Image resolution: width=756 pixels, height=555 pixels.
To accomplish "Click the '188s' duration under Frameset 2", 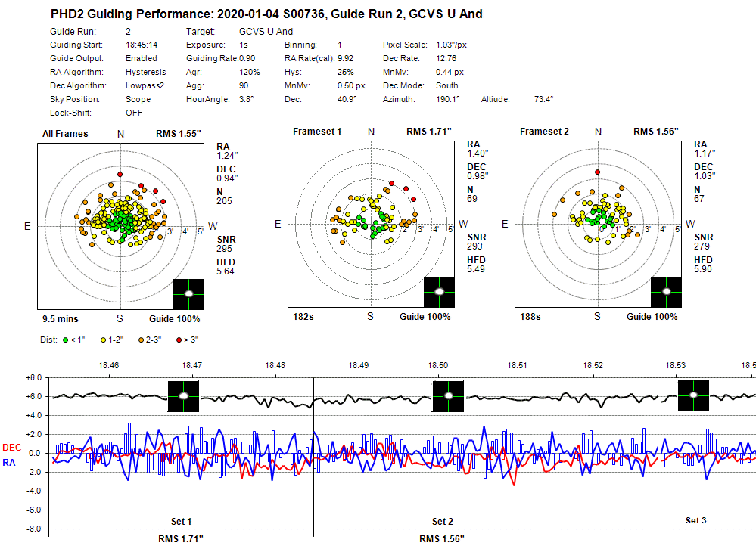I will tap(530, 317).
